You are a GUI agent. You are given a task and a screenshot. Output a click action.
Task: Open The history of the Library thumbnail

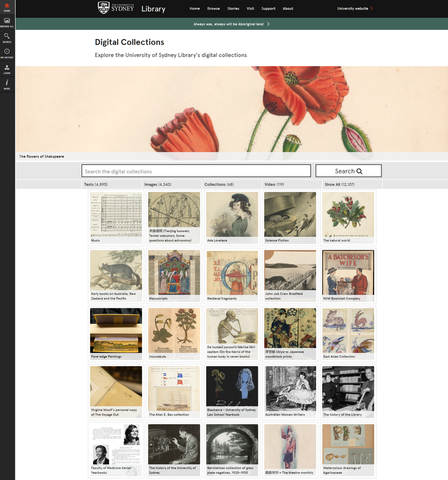coord(348,392)
